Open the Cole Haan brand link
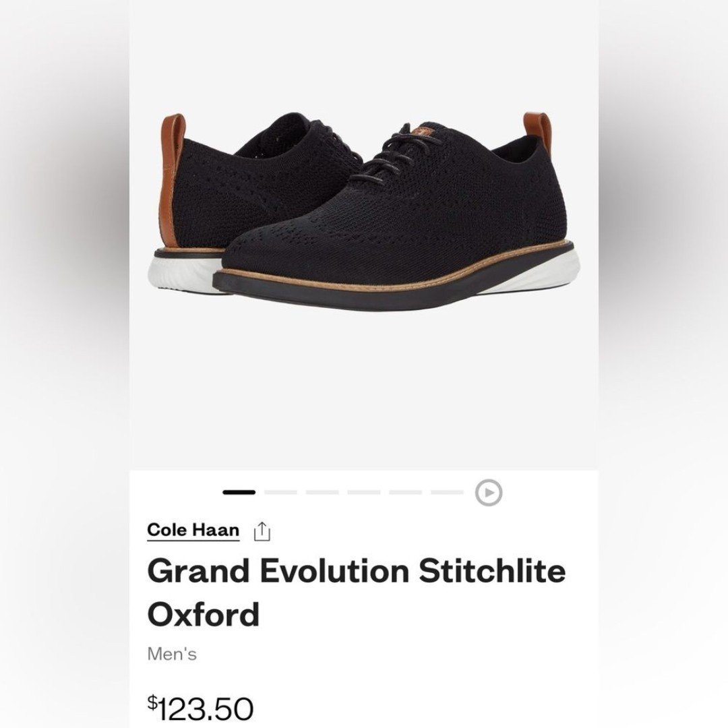728x728 pixels. coord(193,530)
